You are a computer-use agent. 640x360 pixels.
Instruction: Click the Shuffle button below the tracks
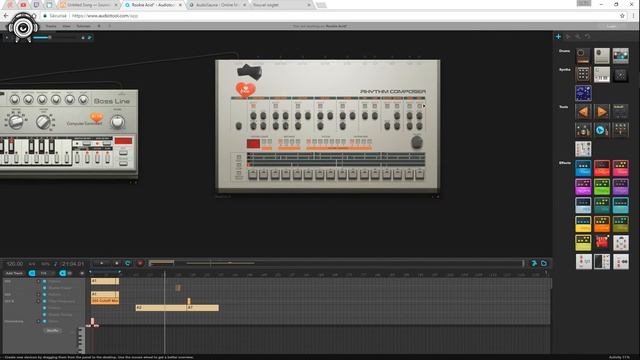tap(53, 331)
